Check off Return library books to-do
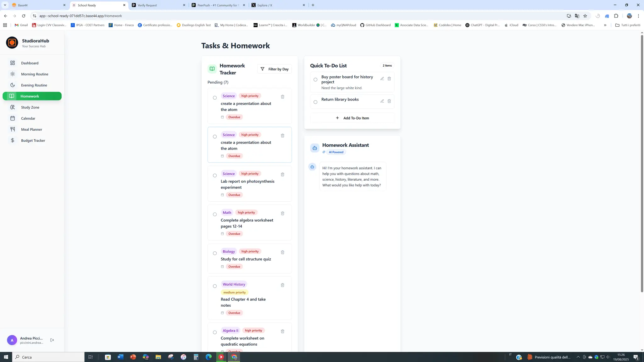Image resolution: width=644 pixels, height=362 pixels. [315, 102]
